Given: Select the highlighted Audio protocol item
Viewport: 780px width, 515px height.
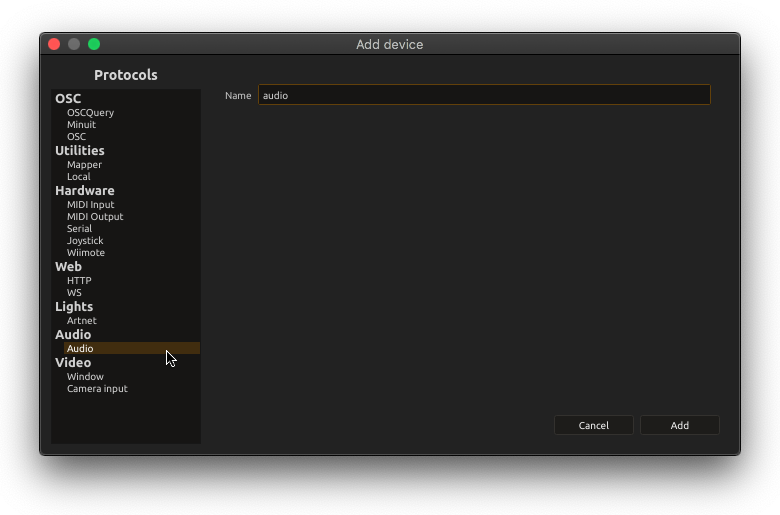Looking at the screenshot, I should [132, 348].
